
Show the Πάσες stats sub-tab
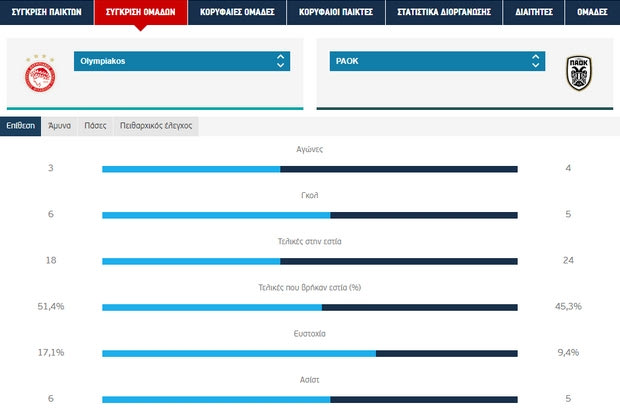coord(95,126)
